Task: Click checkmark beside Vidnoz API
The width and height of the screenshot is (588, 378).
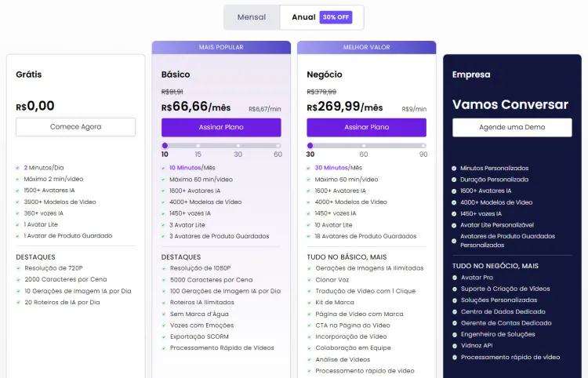Action: click(455, 346)
